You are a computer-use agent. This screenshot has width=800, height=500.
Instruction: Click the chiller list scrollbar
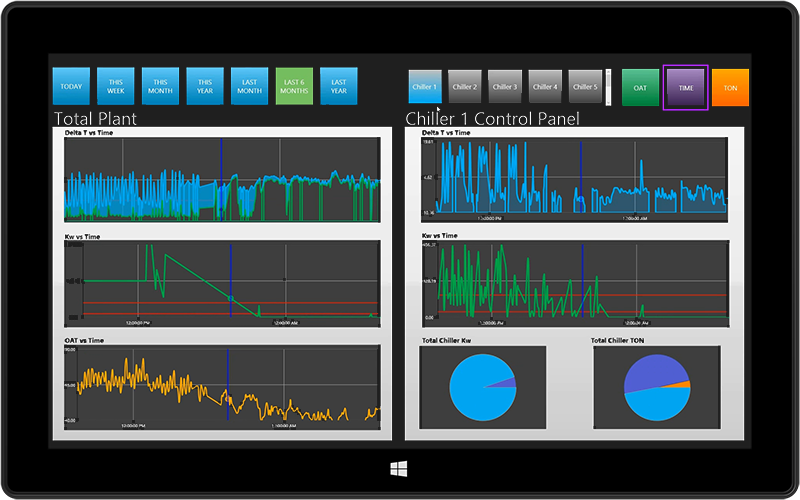pyautogui.click(x=609, y=87)
